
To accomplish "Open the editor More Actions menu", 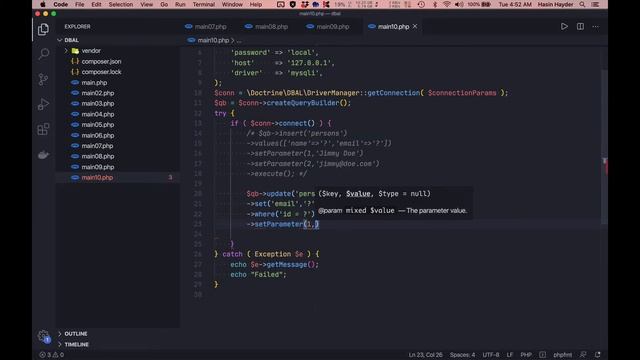I will pyautogui.click(x=596, y=27).
